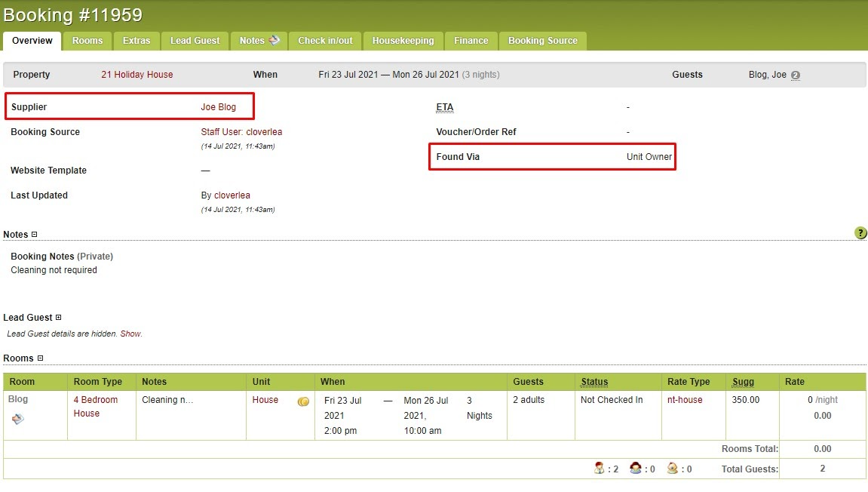Collapse the Lead Guest section
This screenshot has height=492, width=868.
(58, 318)
